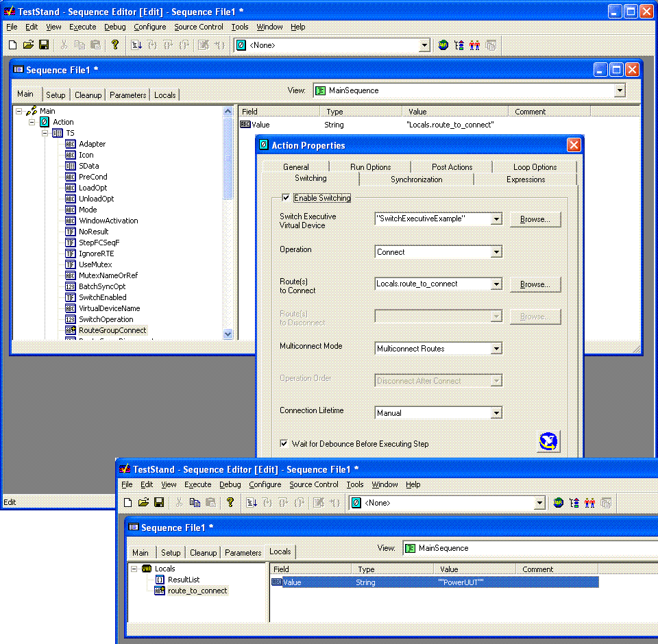Screen dimensions: 658x644
Task: Open View MainSequence dropdown in upper window
Action: [620, 90]
